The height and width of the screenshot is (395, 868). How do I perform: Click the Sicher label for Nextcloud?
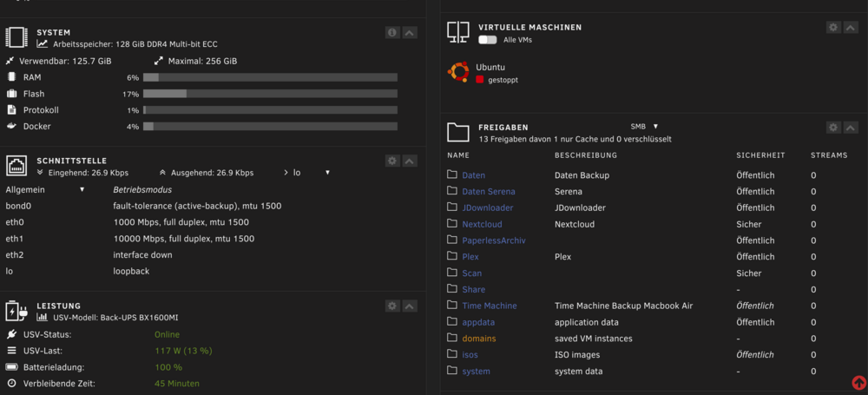748,224
